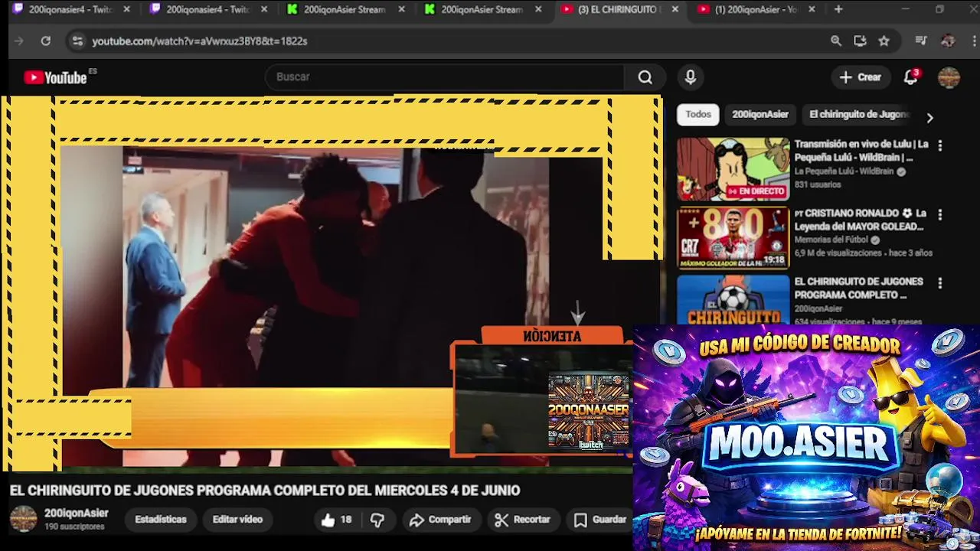Select the 200iqonAsier filter chip

coord(760,115)
